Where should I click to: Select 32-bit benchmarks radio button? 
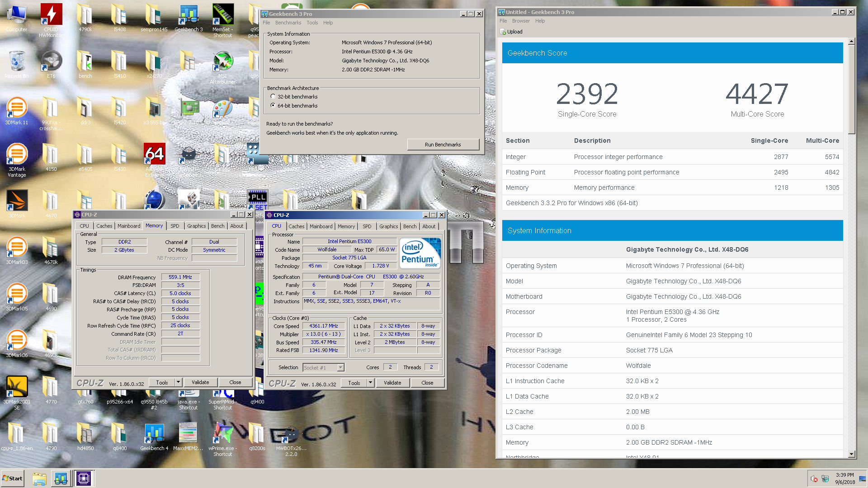pyautogui.click(x=273, y=97)
